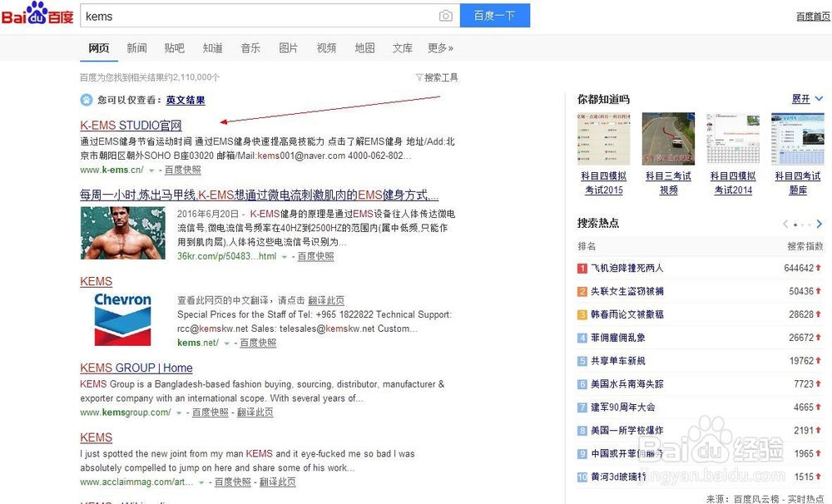
Task: Click the Baidu logo
Action: tap(37, 14)
